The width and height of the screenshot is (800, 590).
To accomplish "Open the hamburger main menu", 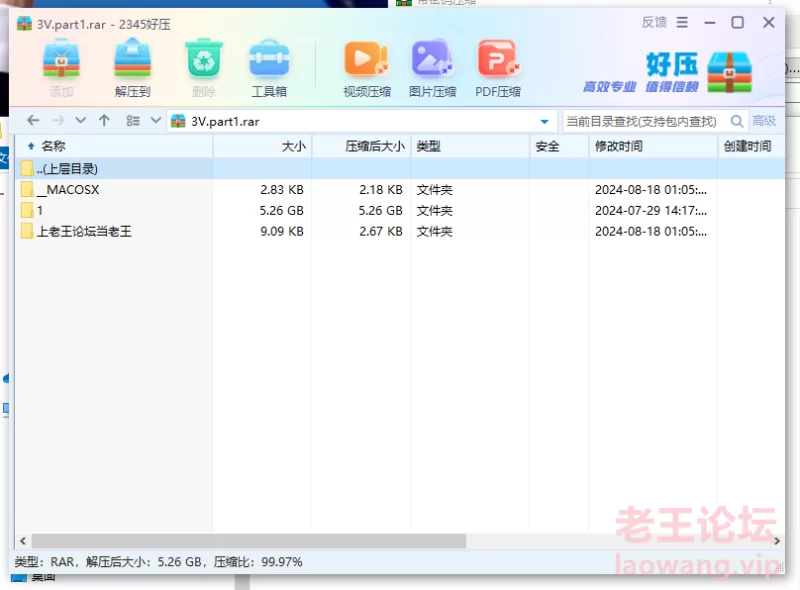I will tap(682, 22).
